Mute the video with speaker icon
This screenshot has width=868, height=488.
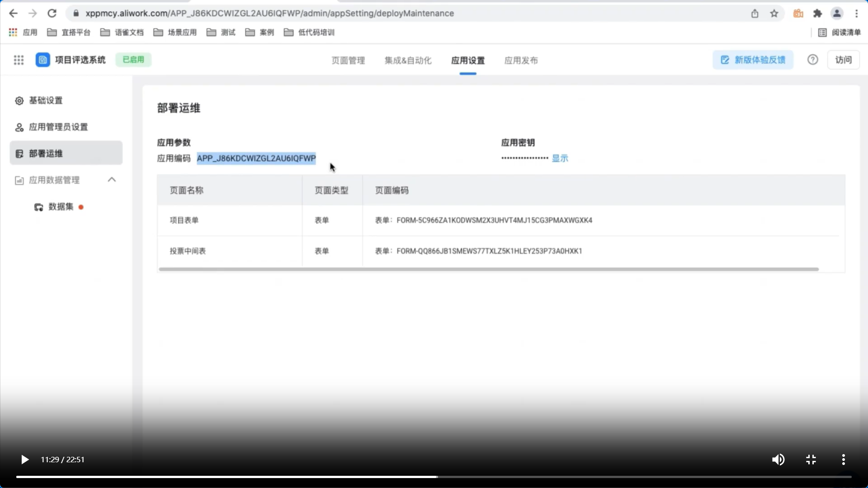point(778,460)
